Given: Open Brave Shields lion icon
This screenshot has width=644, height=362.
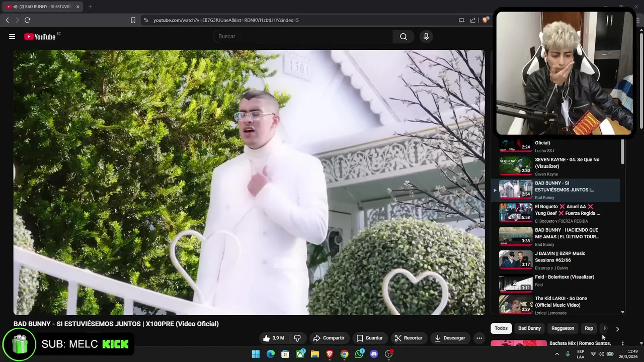Looking at the screenshot, I should [x=485, y=20].
